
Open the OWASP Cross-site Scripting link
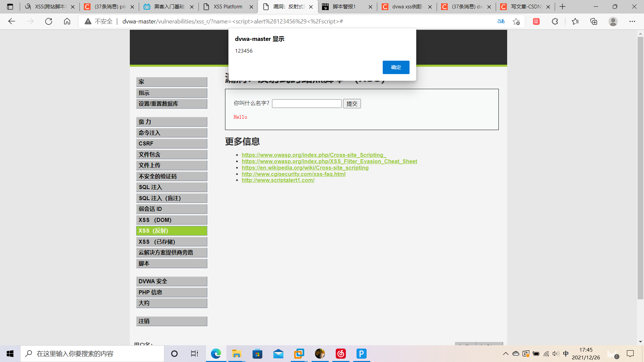pyautogui.click(x=314, y=155)
